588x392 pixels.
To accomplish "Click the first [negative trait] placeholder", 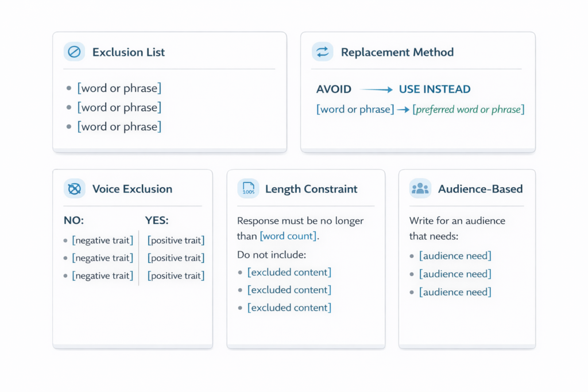I will [x=103, y=240].
